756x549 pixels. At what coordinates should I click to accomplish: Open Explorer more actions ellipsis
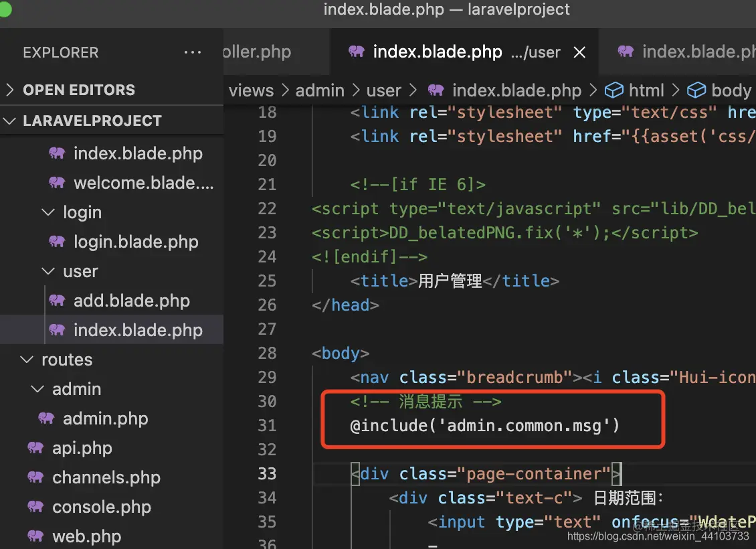click(x=193, y=52)
